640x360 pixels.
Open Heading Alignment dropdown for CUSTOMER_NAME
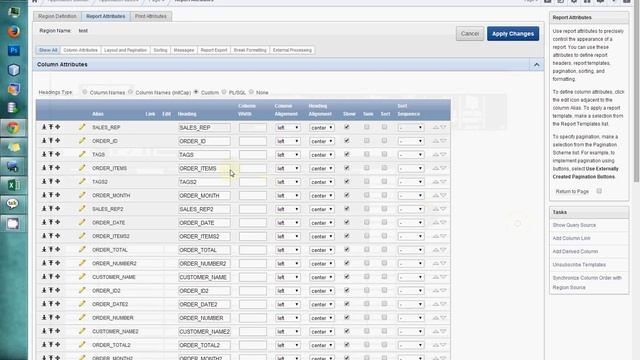tap(322, 277)
